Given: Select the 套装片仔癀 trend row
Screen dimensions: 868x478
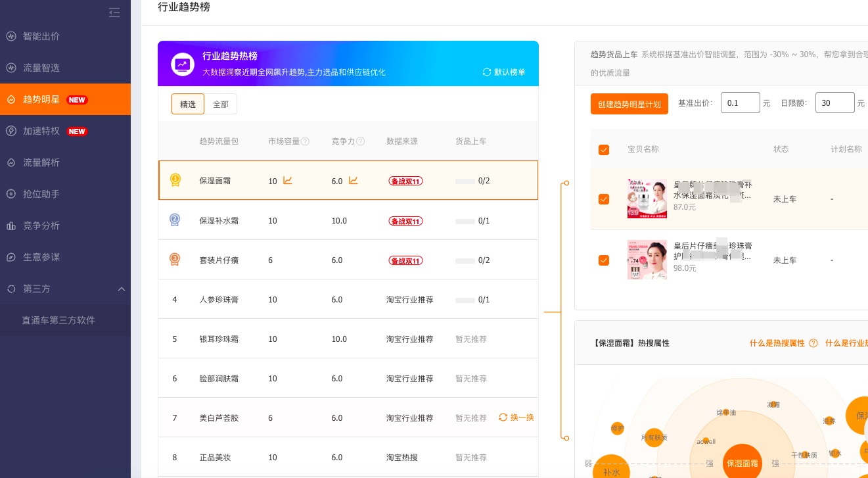Looking at the screenshot, I should coord(348,260).
